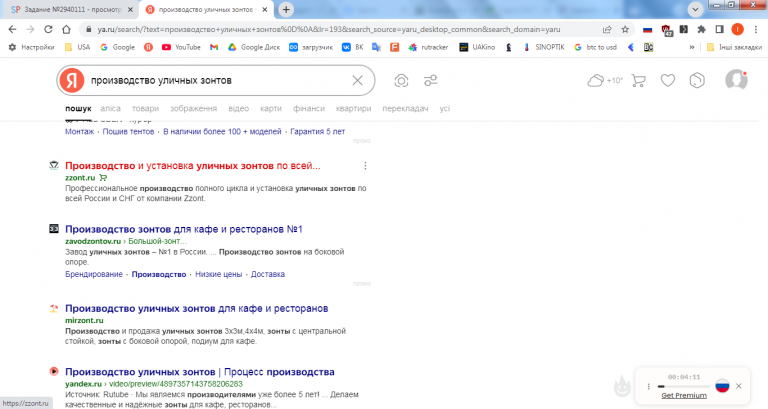The image size is (768, 409).
Task: Follow the Брендирование sitelink
Action: [x=94, y=274]
